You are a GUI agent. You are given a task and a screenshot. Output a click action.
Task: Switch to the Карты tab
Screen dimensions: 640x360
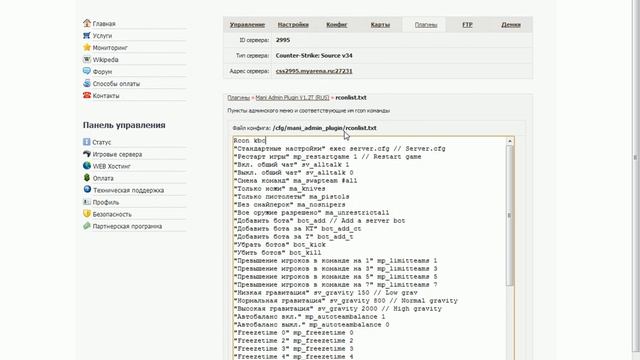[x=380, y=25]
